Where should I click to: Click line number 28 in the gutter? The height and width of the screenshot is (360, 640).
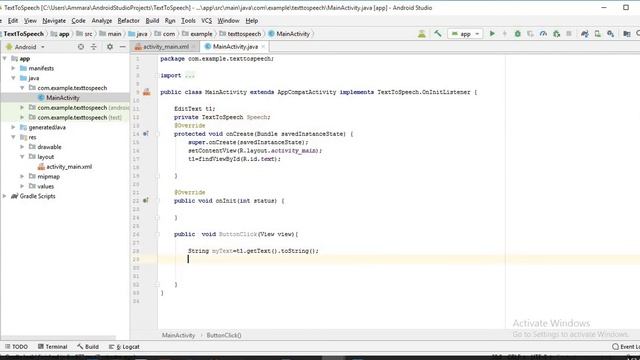[136, 251]
